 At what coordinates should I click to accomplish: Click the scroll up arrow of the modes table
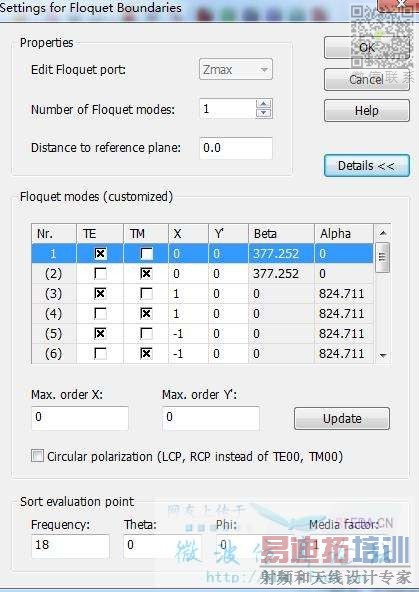(x=383, y=233)
